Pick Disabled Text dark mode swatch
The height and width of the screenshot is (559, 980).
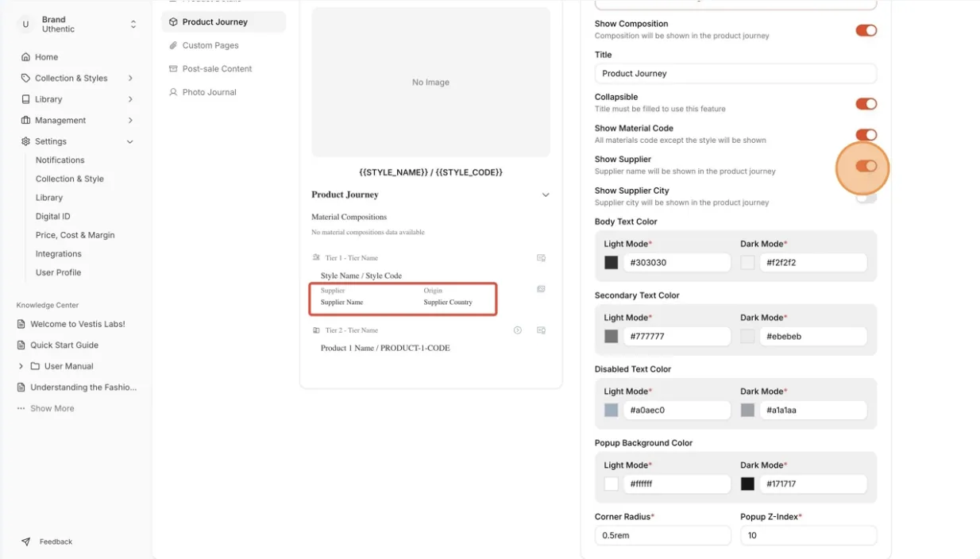click(x=748, y=411)
